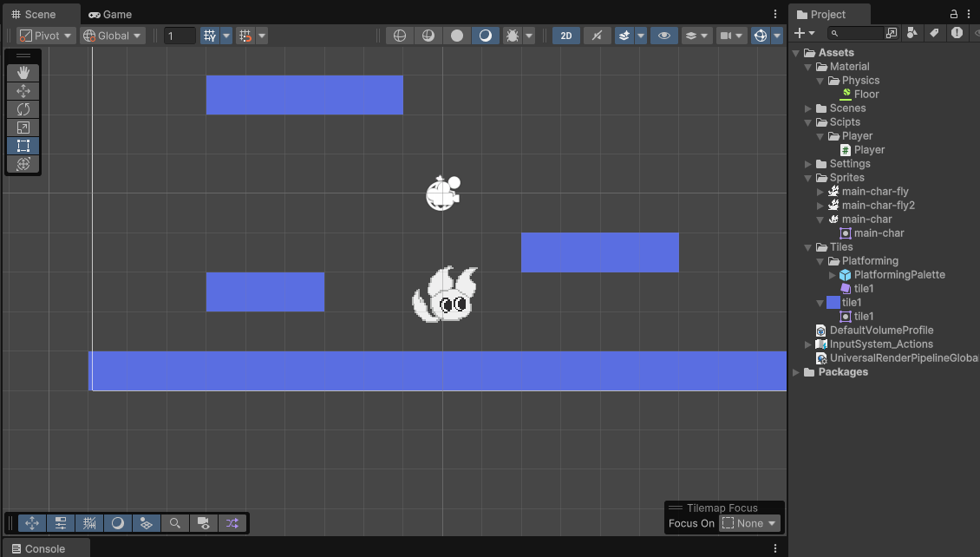The image size is (980, 557).
Task: Click the grid snap value input field
Action: click(180, 36)
